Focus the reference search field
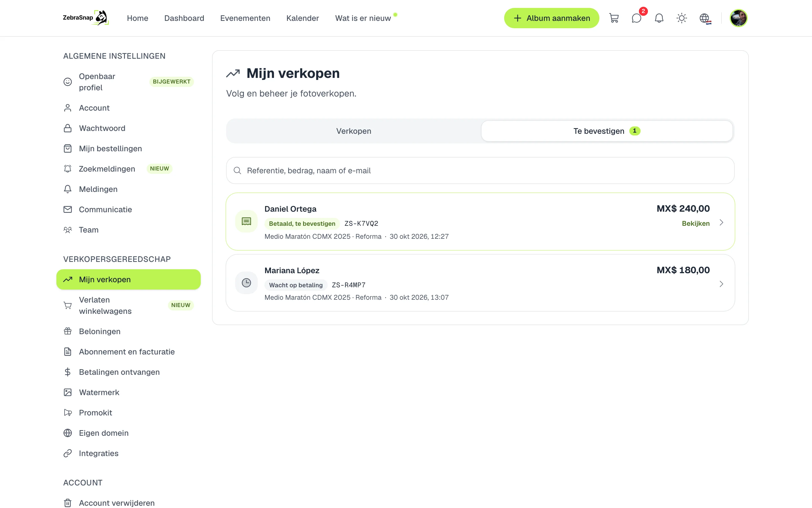This screenshot has height=508, width=812. [480, 171]
